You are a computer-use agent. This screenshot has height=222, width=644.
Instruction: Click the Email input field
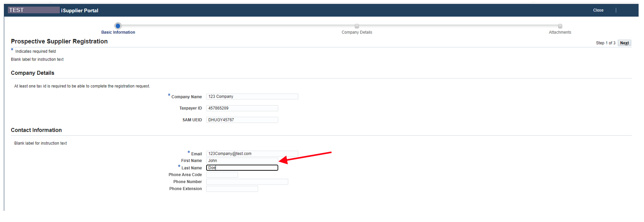click(x=252, y=154)
